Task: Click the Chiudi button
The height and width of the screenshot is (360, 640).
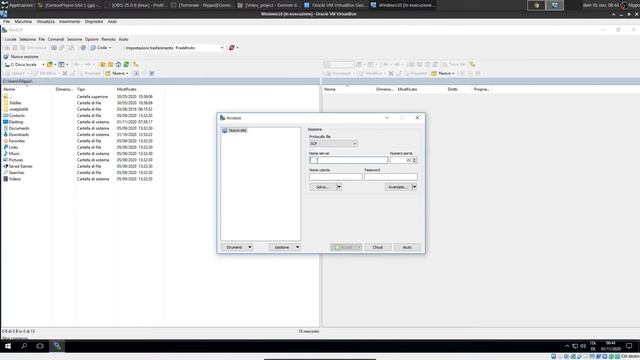Action: 378,247
